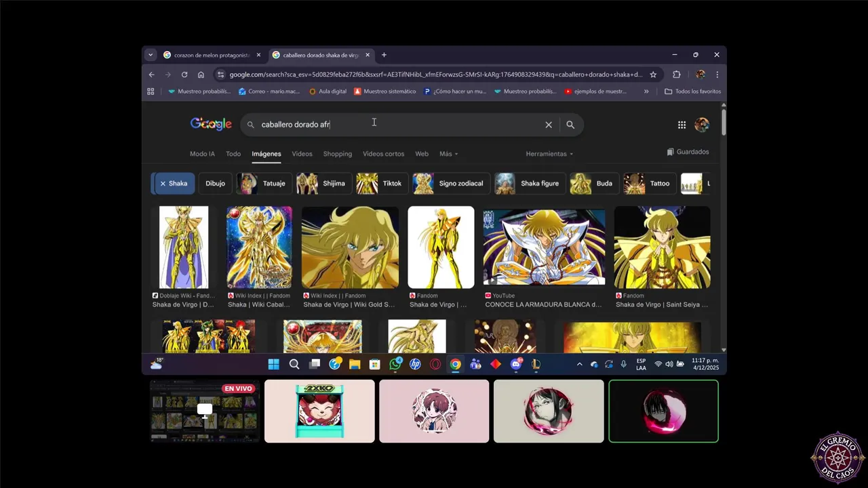The width and height of the screenshot is (868, 488).
Task: Open the Aula digital bookmark
Action: tap(328, 91)
